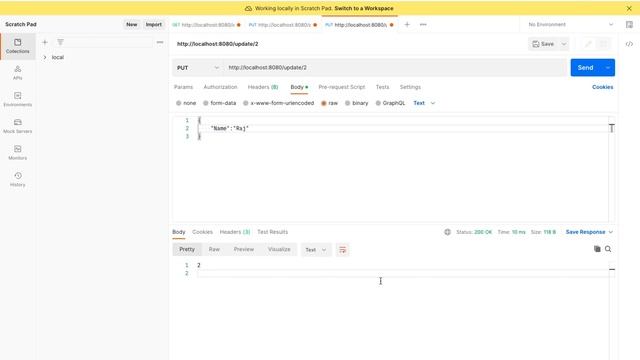
Task: Switch to the first GET request tab
Action: (206, 25)
